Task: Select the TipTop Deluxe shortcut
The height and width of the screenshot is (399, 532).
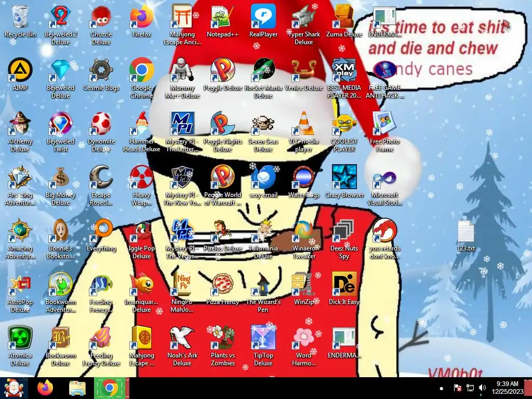Action: click(263, 345)
